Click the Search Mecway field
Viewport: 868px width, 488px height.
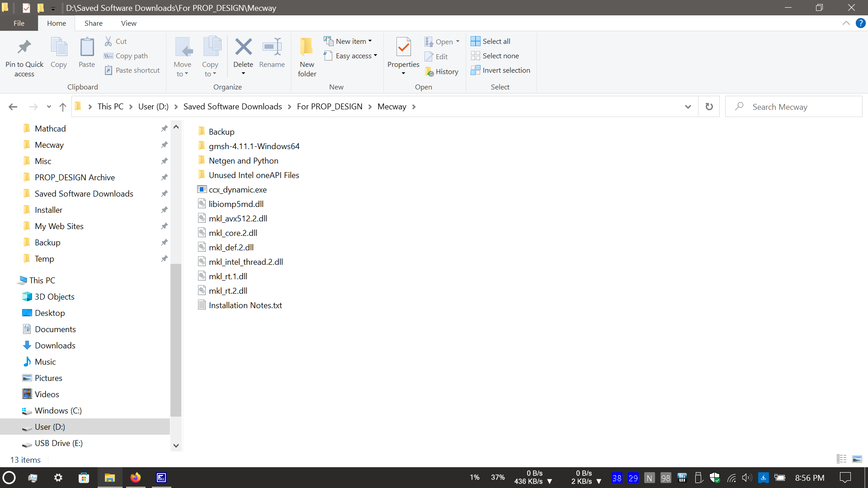(x=794, y=107)
